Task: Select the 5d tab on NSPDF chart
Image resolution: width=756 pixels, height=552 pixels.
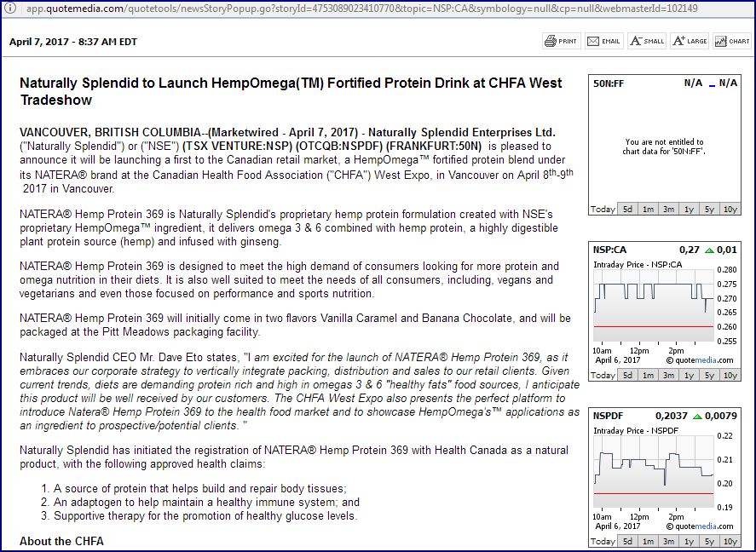Action: (x=627, y=542)
